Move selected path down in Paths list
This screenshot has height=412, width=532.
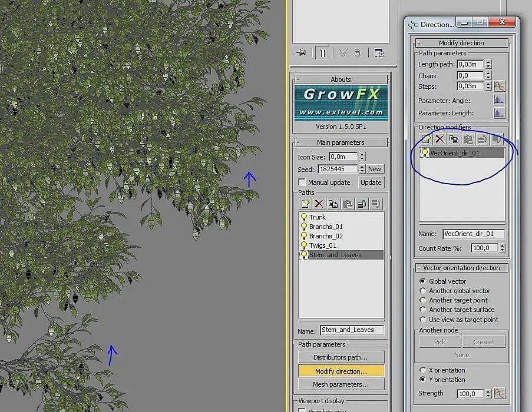[376, 204]
